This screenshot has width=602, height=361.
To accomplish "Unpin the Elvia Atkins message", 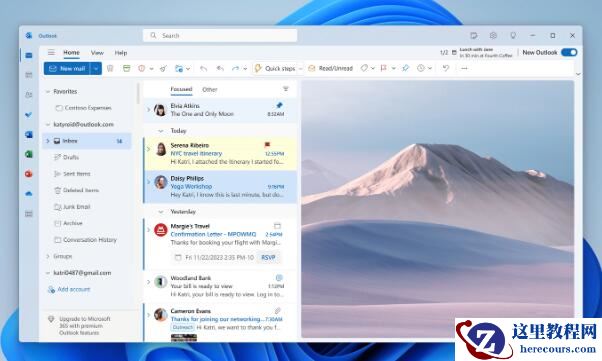I will click(x=279, y=105).
